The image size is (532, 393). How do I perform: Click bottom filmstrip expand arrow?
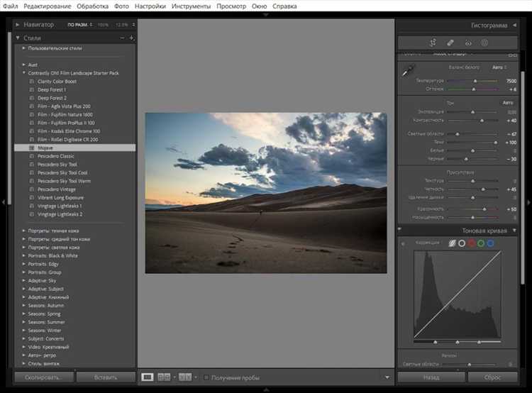point(266,389)
